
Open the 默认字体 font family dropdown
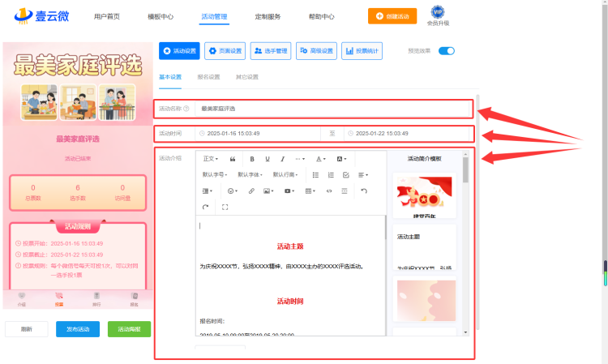pos(250,175)
